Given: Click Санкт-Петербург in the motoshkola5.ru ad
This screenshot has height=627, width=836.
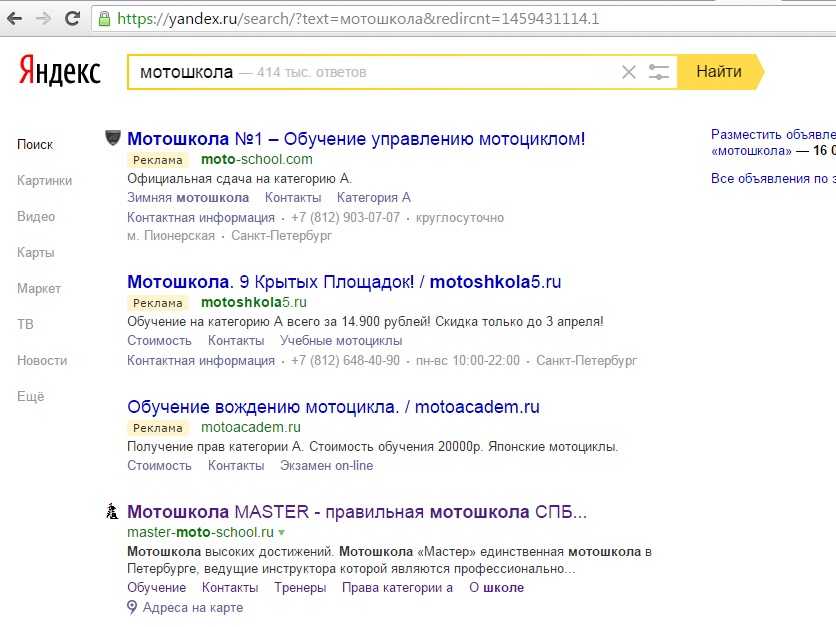Looking at the screenshot, I should [x=586, y=360].
